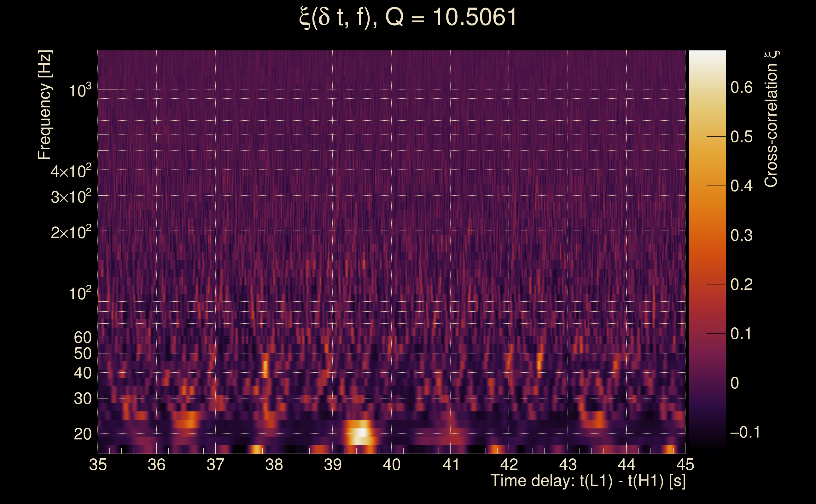
Task: Click the color bar at the -0.1 tick
Action: 707,432
